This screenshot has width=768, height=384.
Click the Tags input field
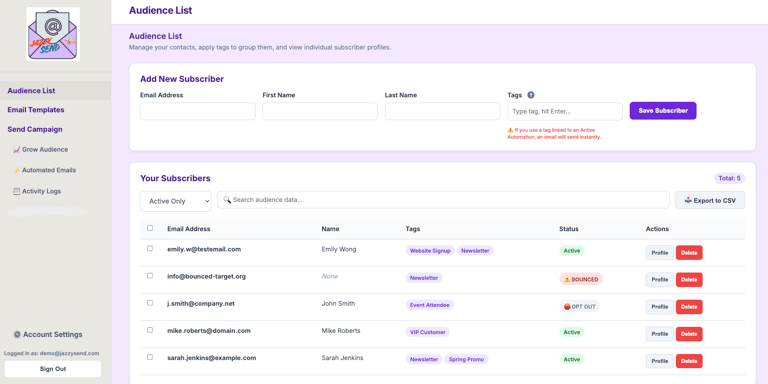pyautogui.click(x=565, y=111)
